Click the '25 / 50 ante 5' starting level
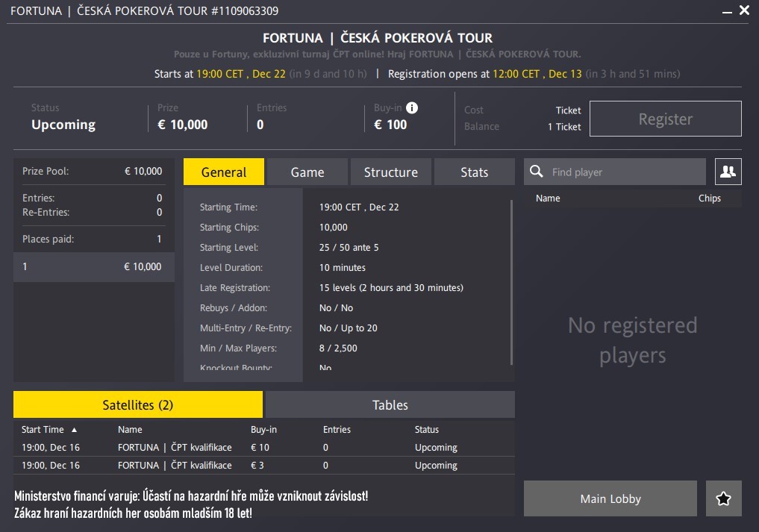 pos(349,248)
